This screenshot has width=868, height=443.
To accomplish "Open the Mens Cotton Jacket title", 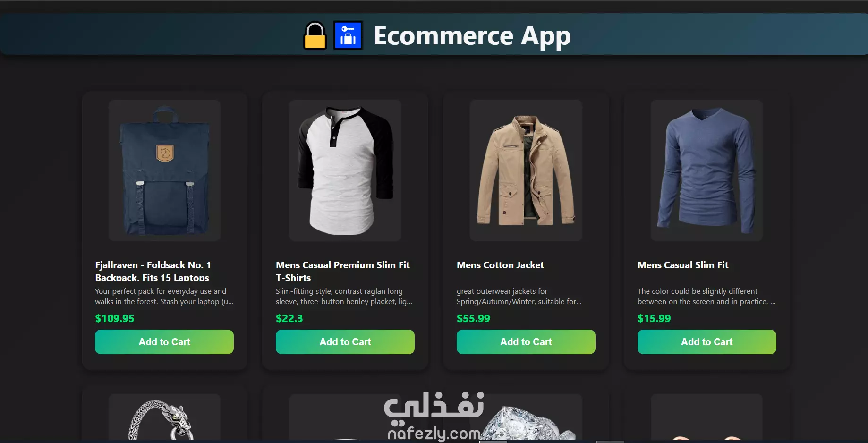I will (500, 265).
